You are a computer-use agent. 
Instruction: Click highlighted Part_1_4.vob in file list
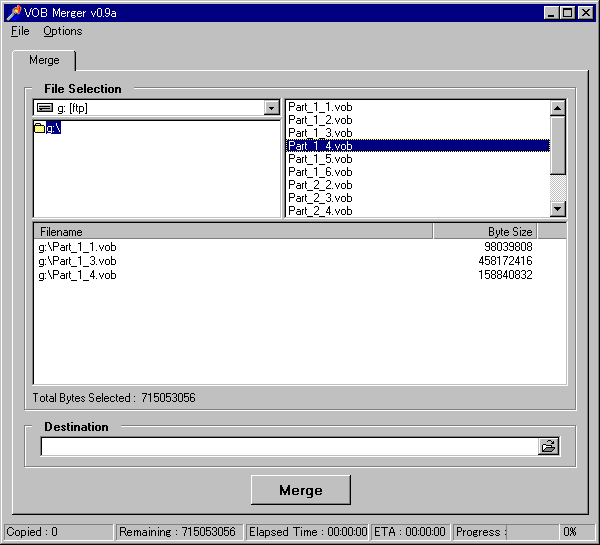click(418, 146)
